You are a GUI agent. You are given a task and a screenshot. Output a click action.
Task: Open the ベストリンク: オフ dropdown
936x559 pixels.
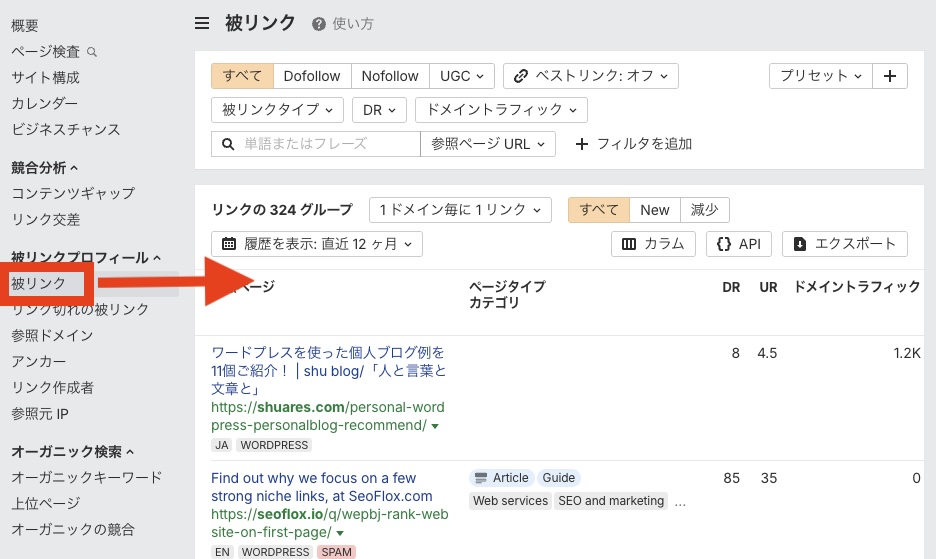tap(590, 76)
